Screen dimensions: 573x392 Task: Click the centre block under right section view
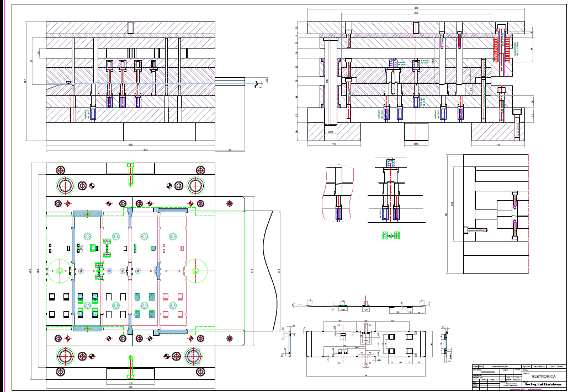click(x=416, y=132)
